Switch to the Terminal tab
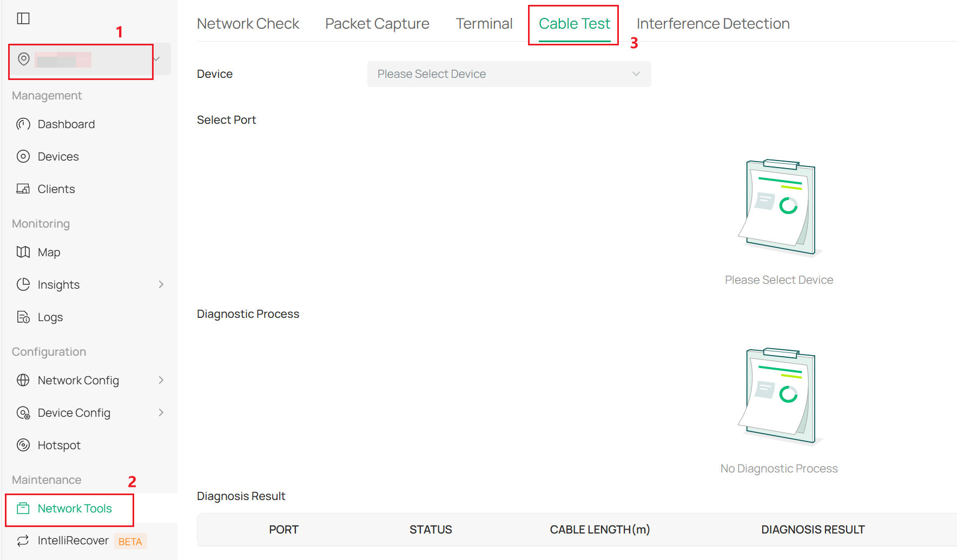 tap(484, 23)
